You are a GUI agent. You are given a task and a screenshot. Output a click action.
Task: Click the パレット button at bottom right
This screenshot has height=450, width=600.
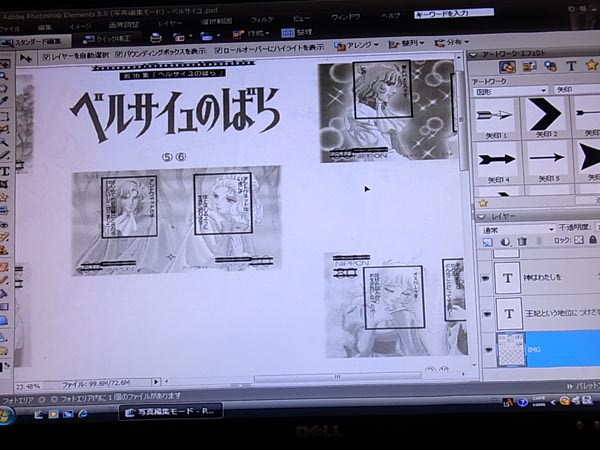tap(584, 386)
